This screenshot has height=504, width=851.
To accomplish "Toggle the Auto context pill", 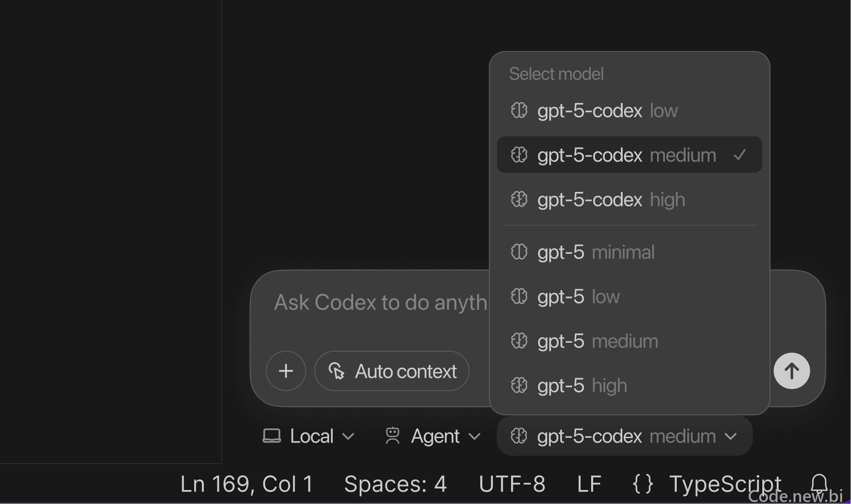I will coord(392,371).
